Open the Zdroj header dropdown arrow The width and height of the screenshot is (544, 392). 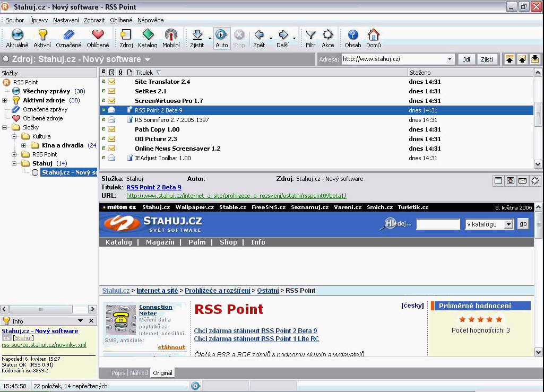point(148,59)
